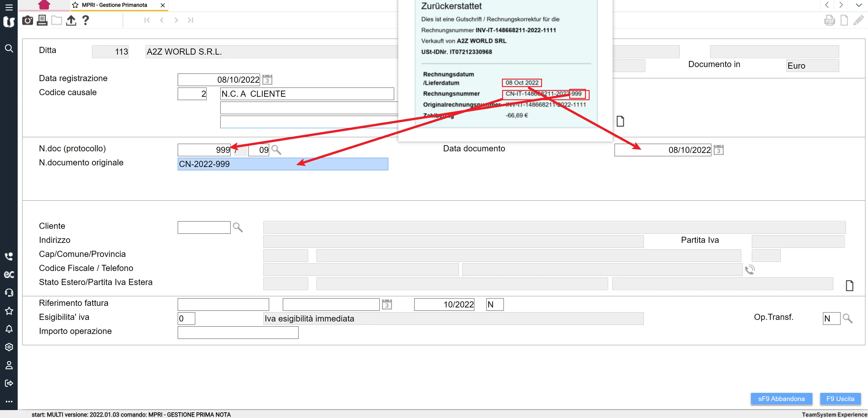Click magnifier lookup next to Cliente field
The image size is (868, 418).
[x=237, y=227]
